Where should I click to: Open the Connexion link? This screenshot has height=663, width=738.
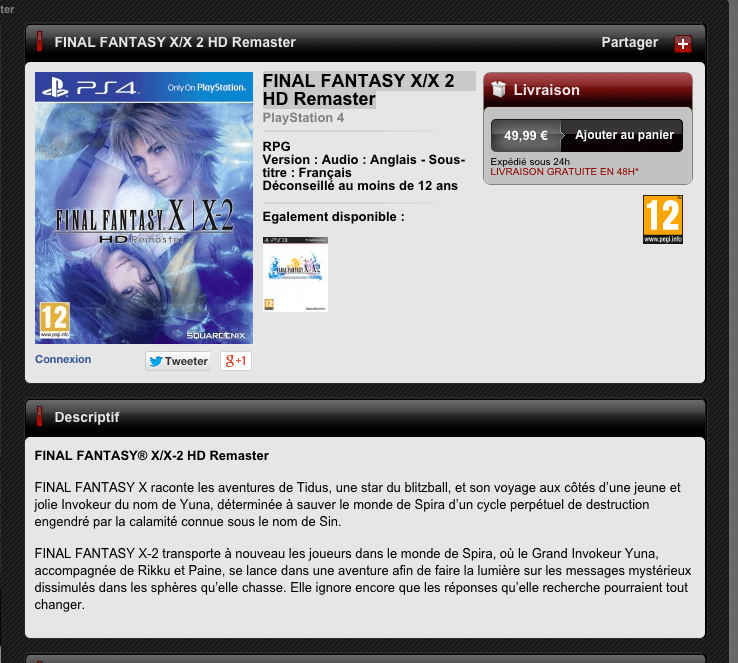(x=63, y=359)
